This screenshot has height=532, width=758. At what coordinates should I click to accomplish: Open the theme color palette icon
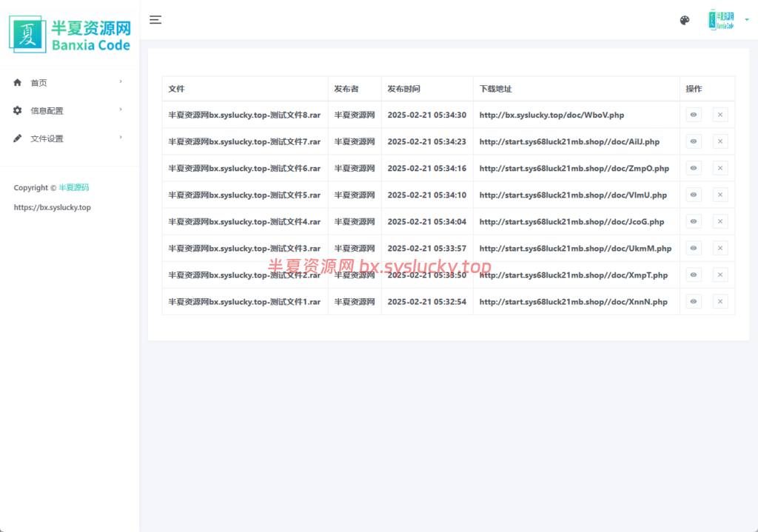tap(685, 20)
